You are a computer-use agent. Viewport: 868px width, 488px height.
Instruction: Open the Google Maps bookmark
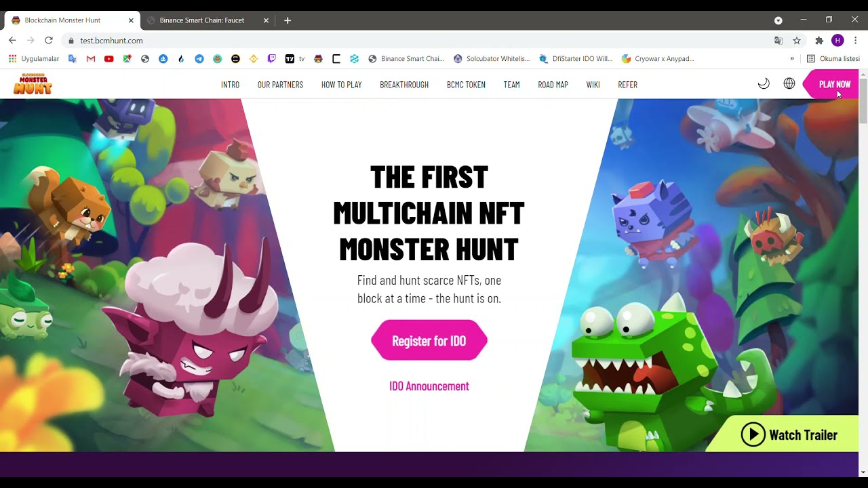pos(127,59)
